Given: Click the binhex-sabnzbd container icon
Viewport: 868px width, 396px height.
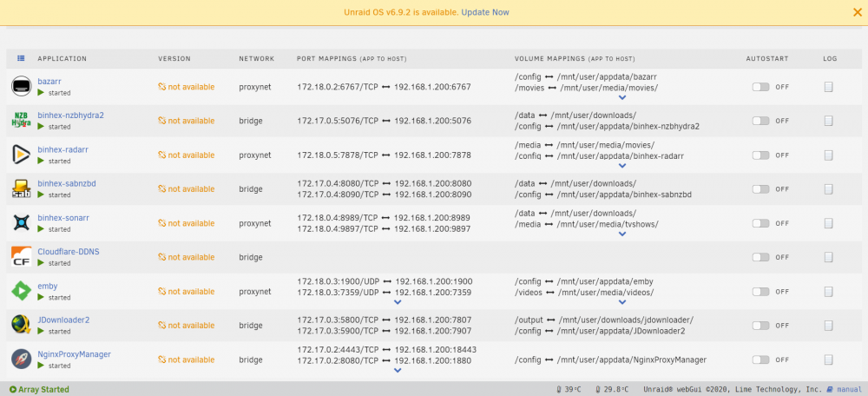Looking at the screenshot, I should tap(22, 188).
